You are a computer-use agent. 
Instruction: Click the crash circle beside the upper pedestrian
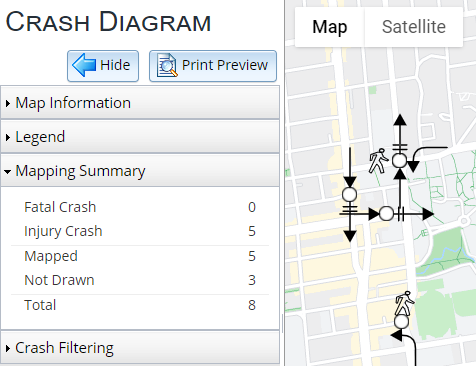[399, 161]
